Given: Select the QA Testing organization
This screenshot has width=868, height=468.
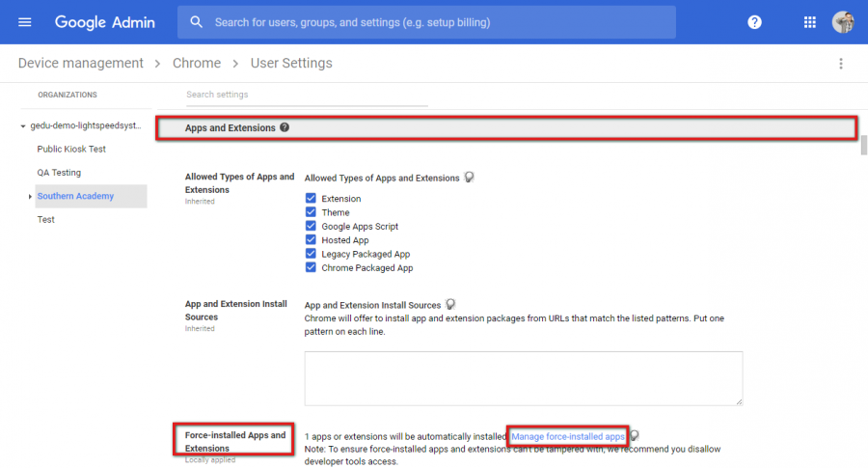Looking at the screenshot, I should click(x=59, y=173).
